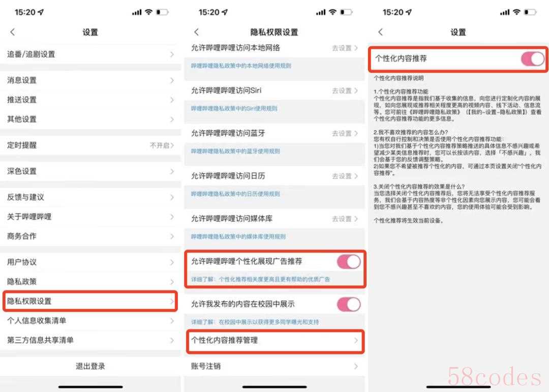Tap back arrow on 隐私权限设置 screen

click(x=196, y=32)
